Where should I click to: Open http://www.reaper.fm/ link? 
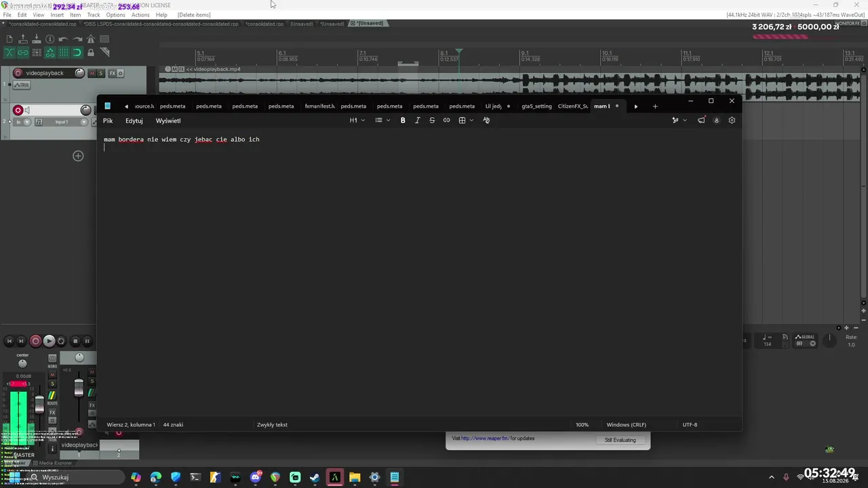484,439
